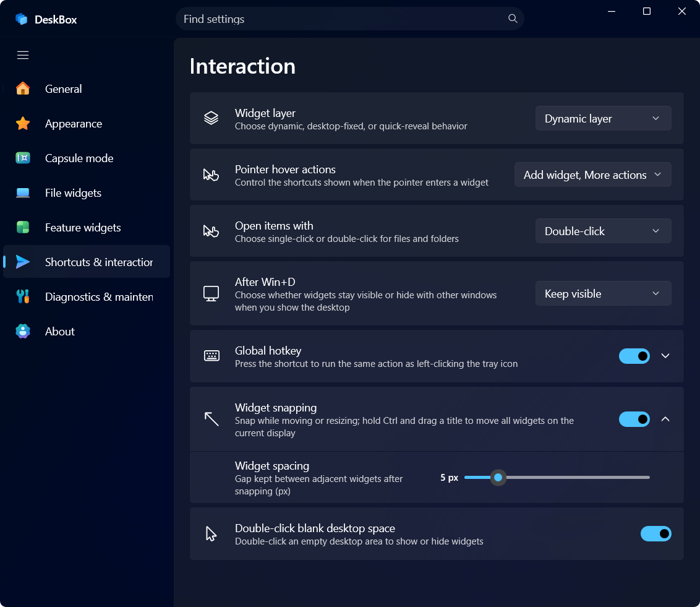Select Shortcuts & interaction in sidebar
The width and height of the screenshot is (700, 607).
point(87,262)
